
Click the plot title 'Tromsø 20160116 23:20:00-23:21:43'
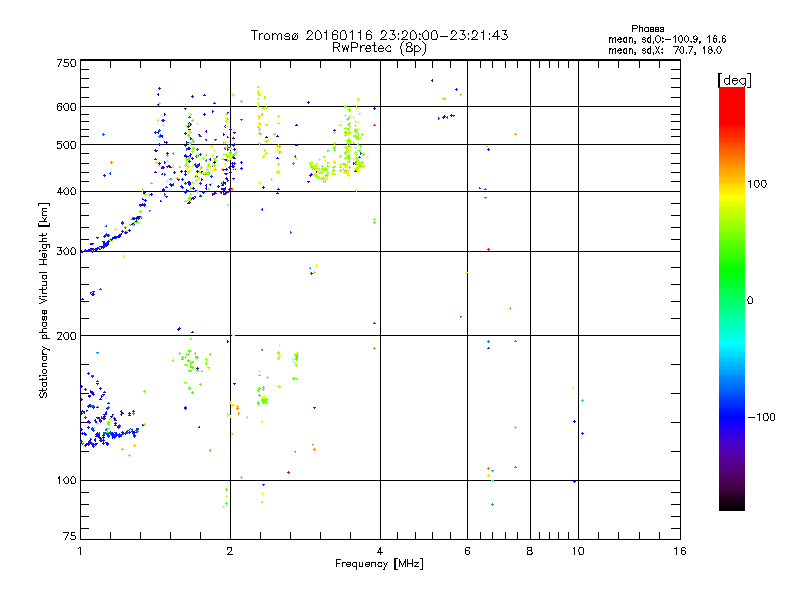379,35
